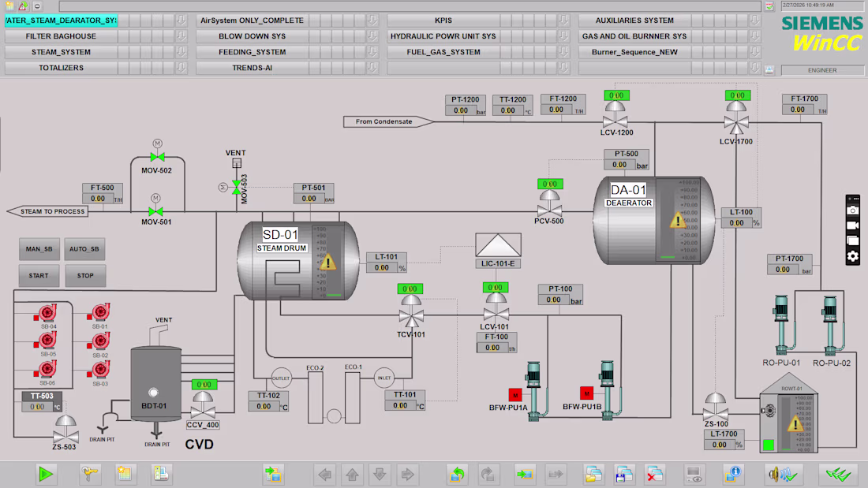868x488 pixels.
Task: Expand the FUEL_GAS_SYSTEM dropdown arrow
Action: pos(563,52)
